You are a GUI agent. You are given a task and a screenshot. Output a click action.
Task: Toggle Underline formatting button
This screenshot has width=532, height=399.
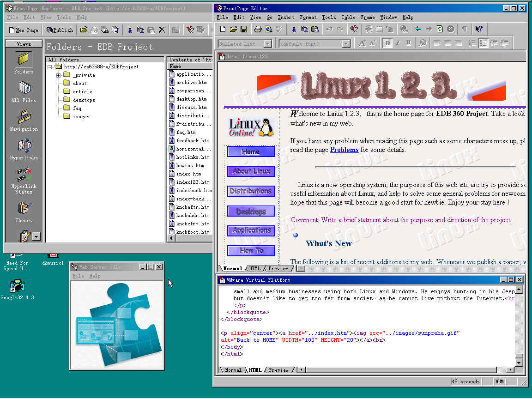point(408,43)
